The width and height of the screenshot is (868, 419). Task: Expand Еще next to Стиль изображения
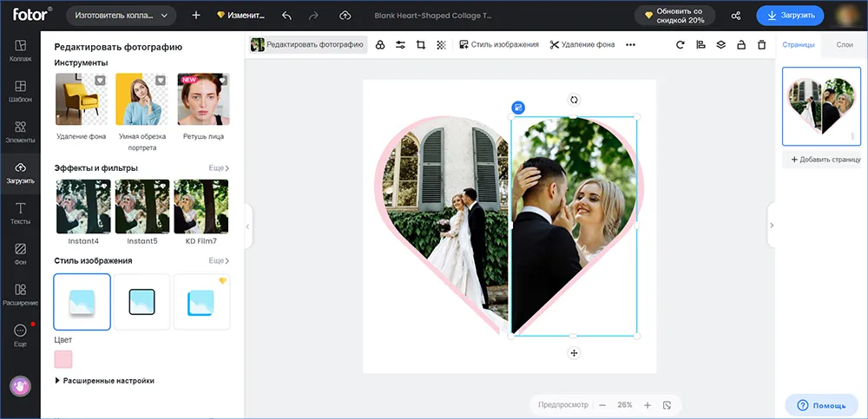(x=219, y=261)
